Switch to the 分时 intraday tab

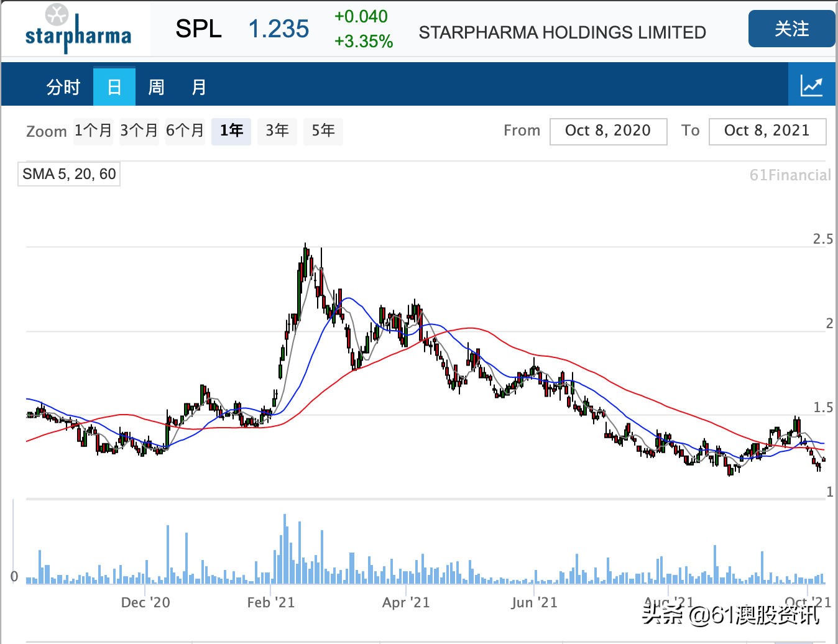63,86
